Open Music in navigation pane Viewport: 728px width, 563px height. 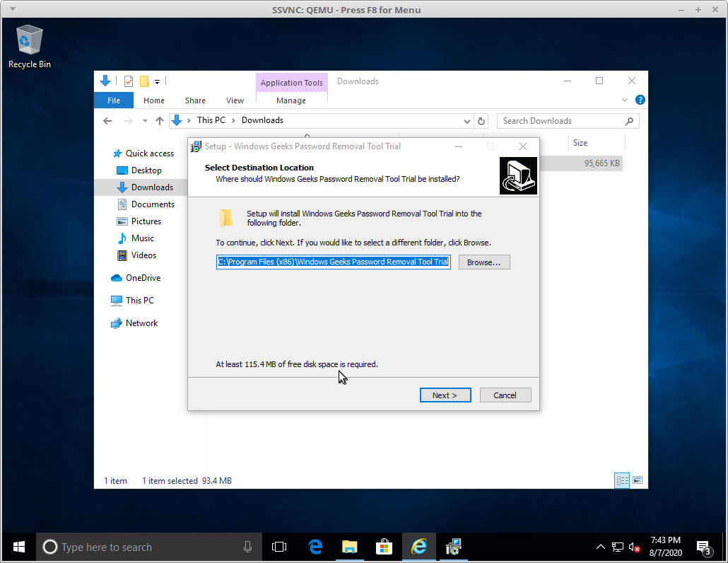pyautogui.click(x=136, y=238)
